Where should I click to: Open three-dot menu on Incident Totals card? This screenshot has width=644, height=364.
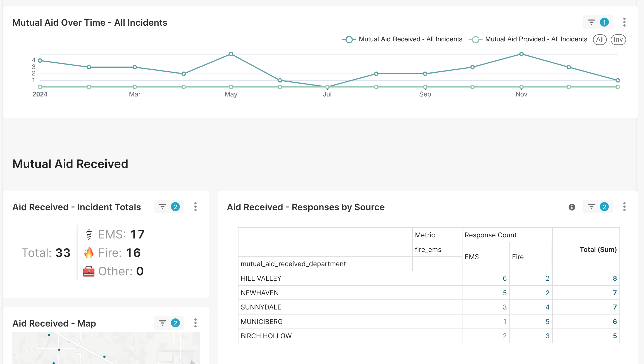pos(195,207)
